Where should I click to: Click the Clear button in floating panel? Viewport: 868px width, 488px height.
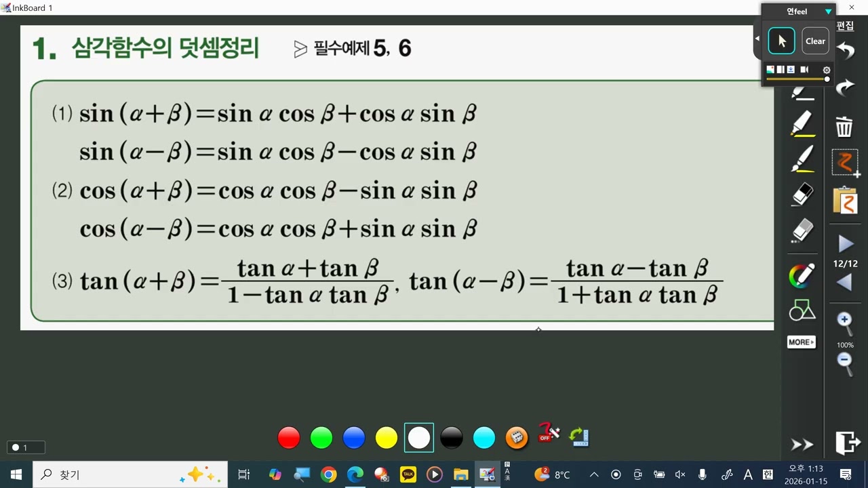[x=815, y=41]
